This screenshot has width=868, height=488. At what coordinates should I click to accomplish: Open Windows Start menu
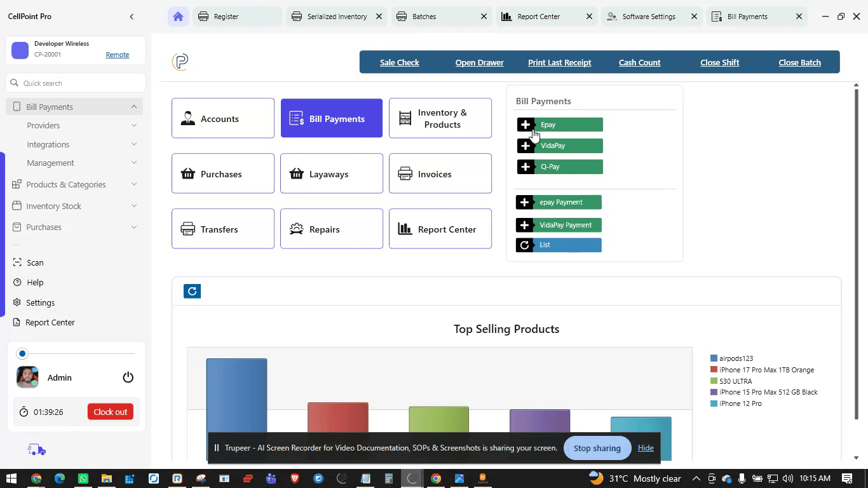click(x=11, y=478)
